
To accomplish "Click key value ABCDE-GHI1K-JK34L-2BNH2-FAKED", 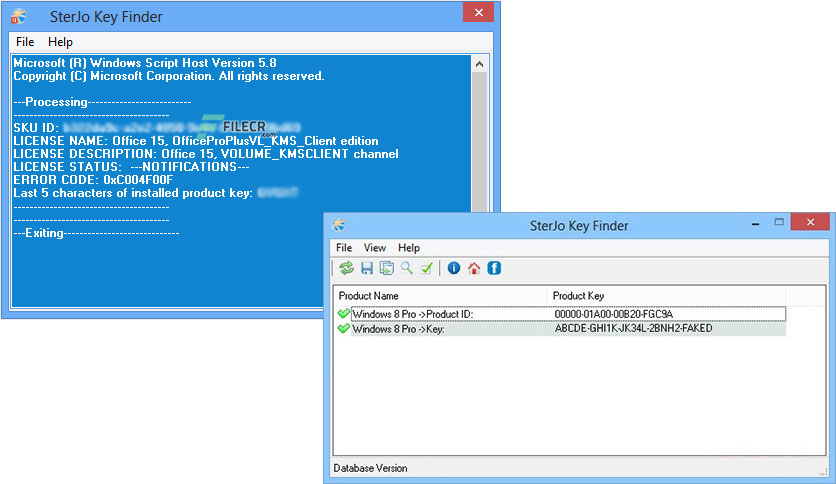I will tap(633, 328).
